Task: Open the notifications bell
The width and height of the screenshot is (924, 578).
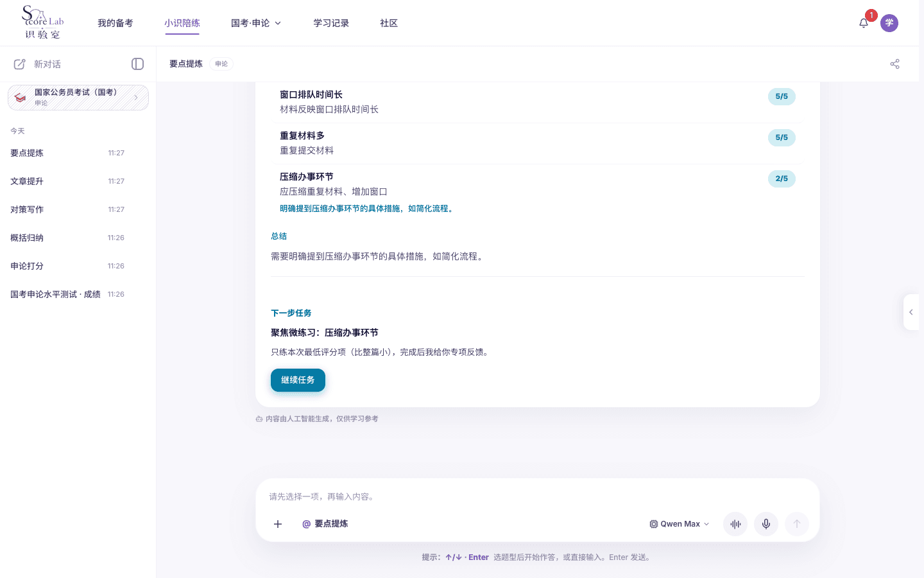Action: coord(864,23)
